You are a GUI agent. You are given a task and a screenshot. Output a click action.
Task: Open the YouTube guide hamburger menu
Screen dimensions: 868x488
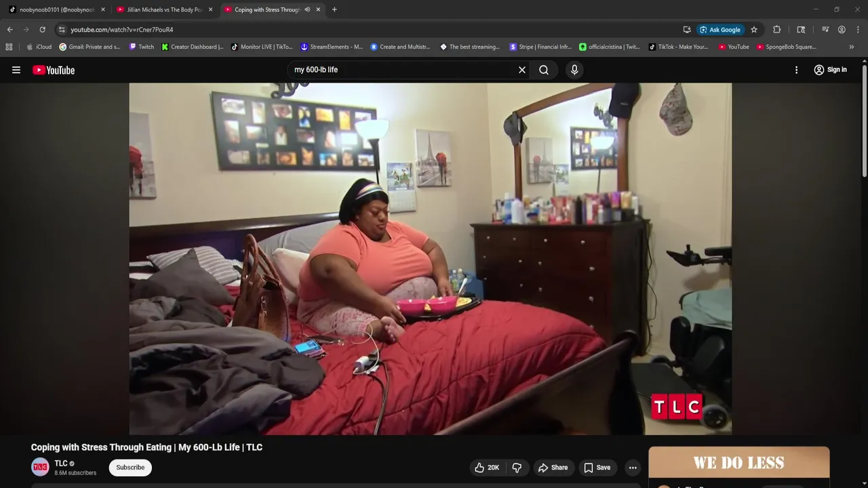(x=16, y=70)
